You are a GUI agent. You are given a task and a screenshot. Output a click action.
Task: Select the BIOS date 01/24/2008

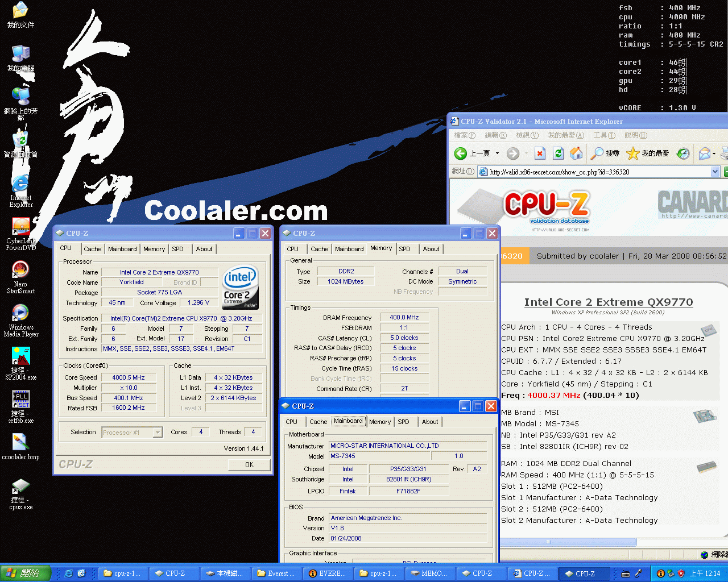[408, 538]
